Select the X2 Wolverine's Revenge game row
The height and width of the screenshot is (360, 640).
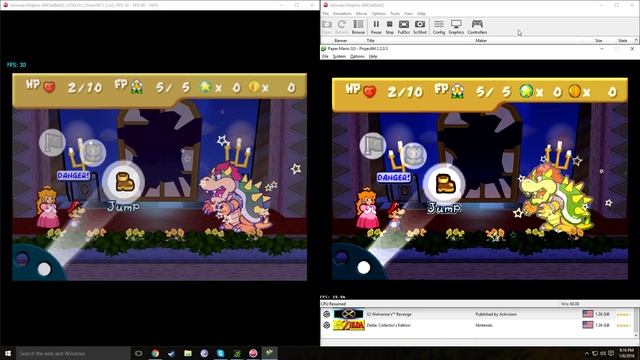pyautogui.click(x=478, y=314)
